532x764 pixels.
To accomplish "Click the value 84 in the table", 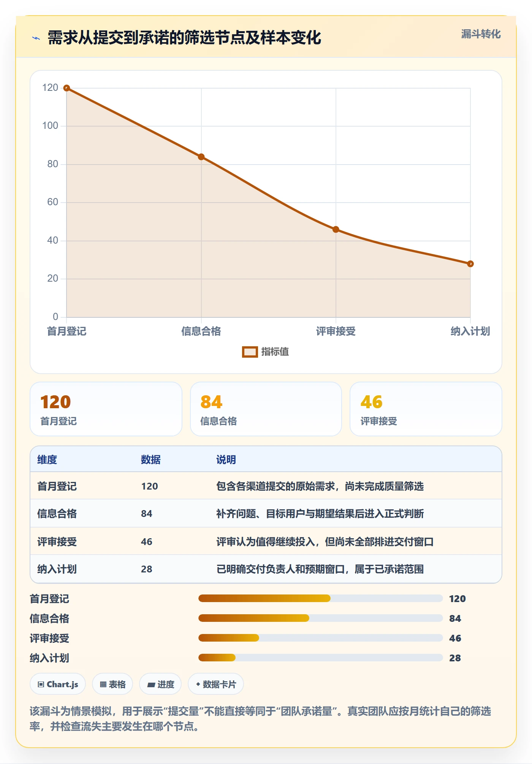I will (x=147, y=514).
